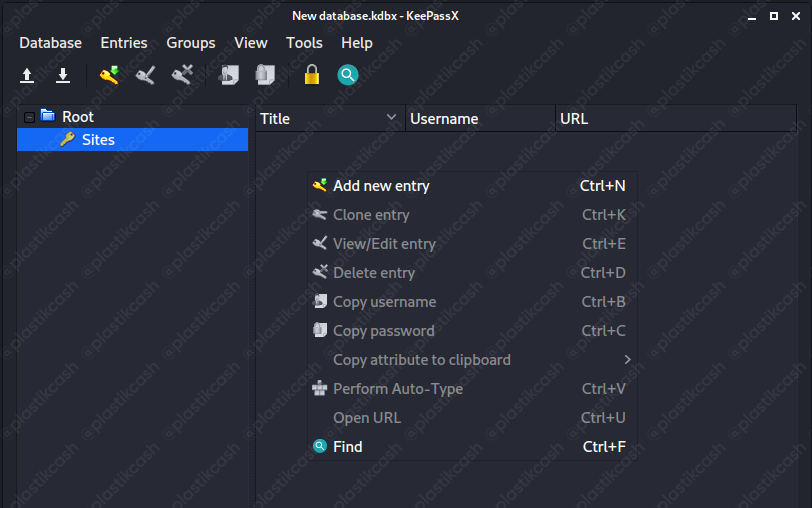Lock the database with the padlock icon
This screenshot has height=508, width=812.
point(312,75)
